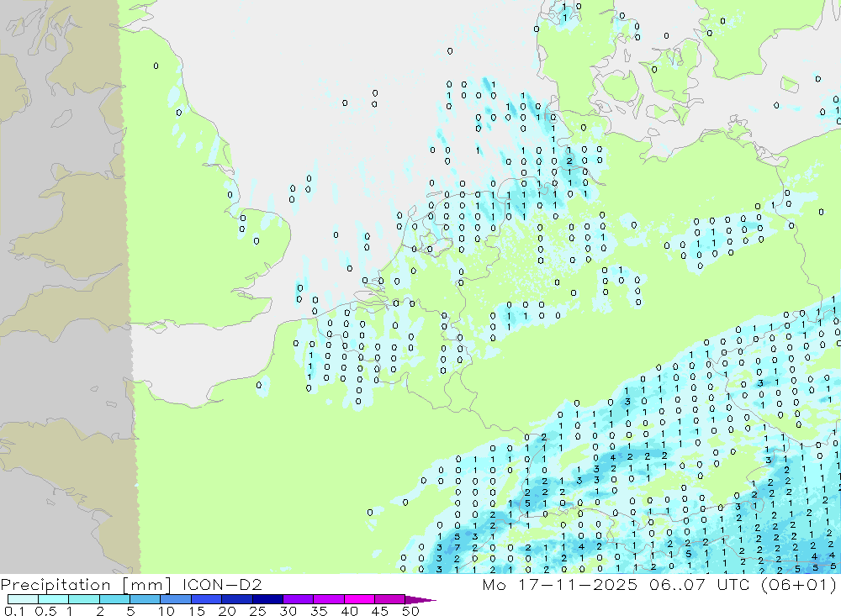
Task: Click the 'Mo' weekday label
Action: pos(494,584)
